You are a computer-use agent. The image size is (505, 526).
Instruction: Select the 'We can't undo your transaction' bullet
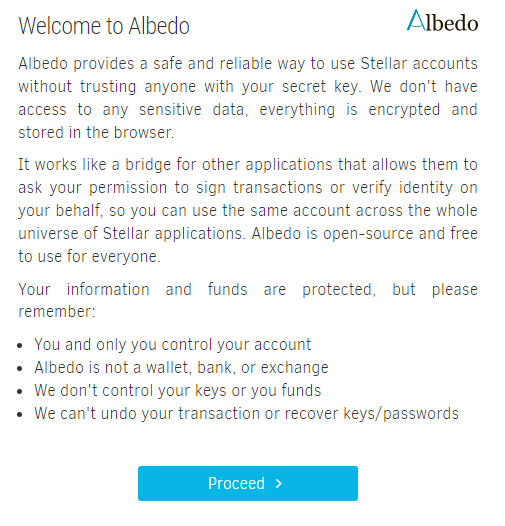coord(246,413)
